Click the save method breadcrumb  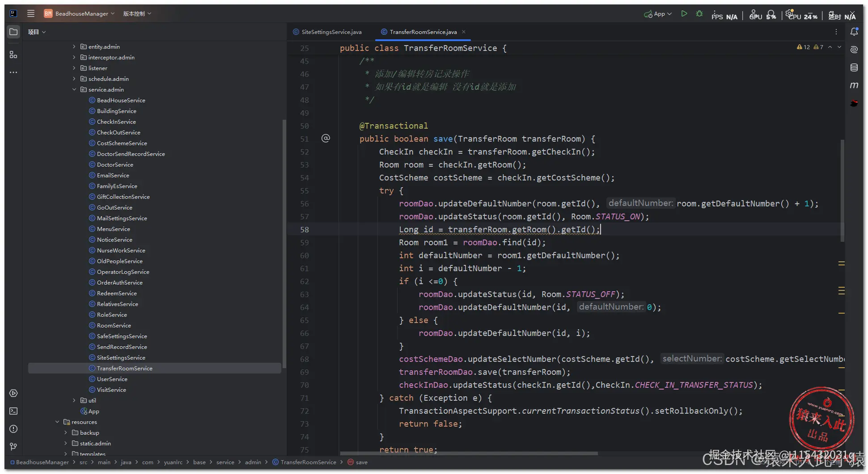coord(358,462)
